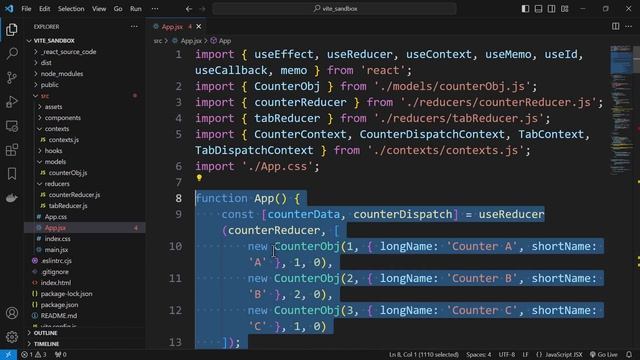Collapse the models folder
Image resolution: width=640 pixels, height=360 pixels.
[x=85, y=162]
